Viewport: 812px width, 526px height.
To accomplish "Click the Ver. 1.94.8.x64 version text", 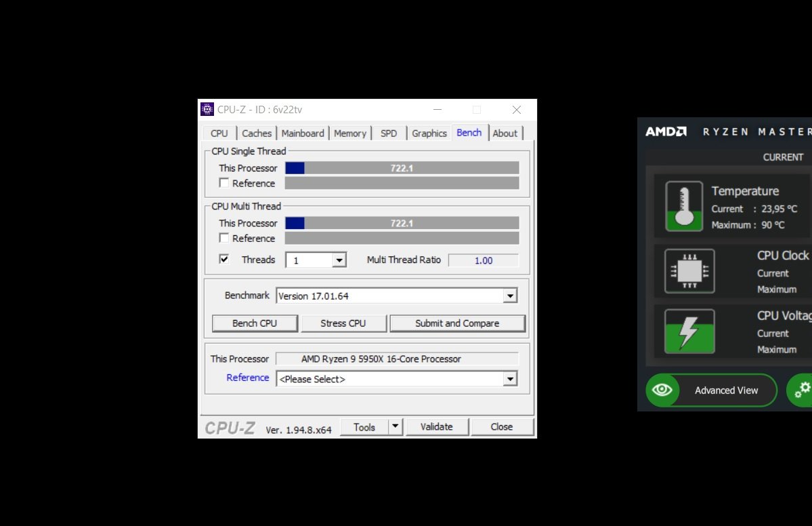I will [298, 430].
